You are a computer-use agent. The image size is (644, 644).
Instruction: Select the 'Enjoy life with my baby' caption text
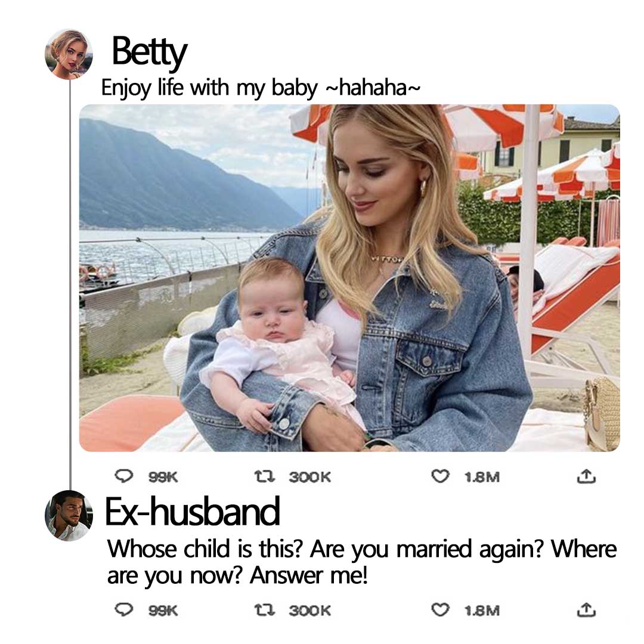(x=209, y=88)
